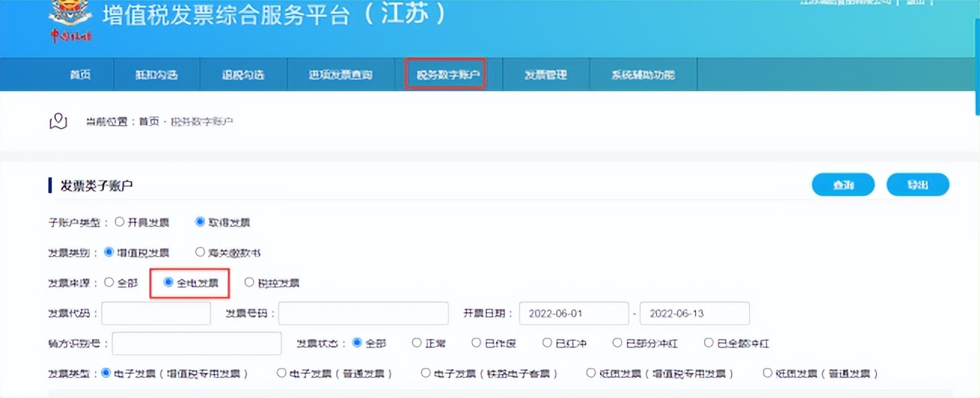Follow the 首页 link in the breadcrumb
Image resolution: width=980 pixels, height=398 pixels.
click(x=149, y=121)
